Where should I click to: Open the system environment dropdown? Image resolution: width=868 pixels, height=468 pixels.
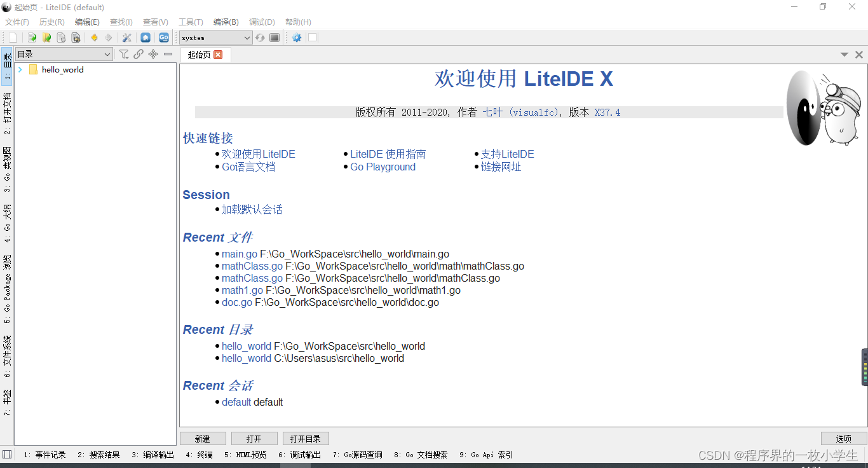coord(216,38)
